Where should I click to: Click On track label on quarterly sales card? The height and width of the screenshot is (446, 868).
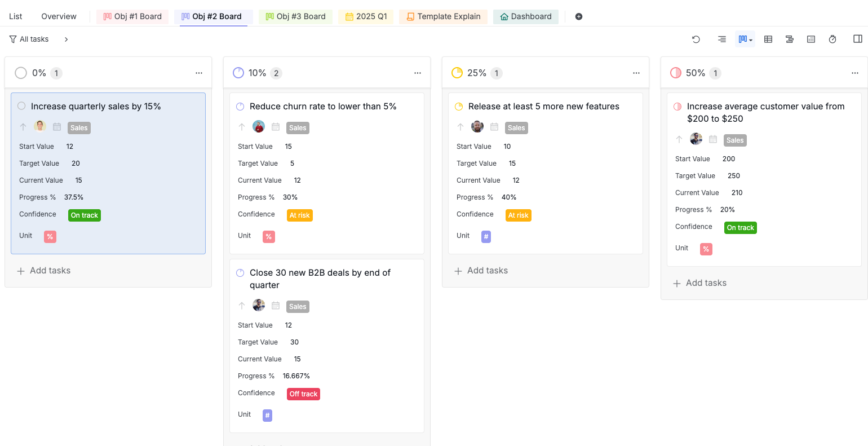pos(85,215)
